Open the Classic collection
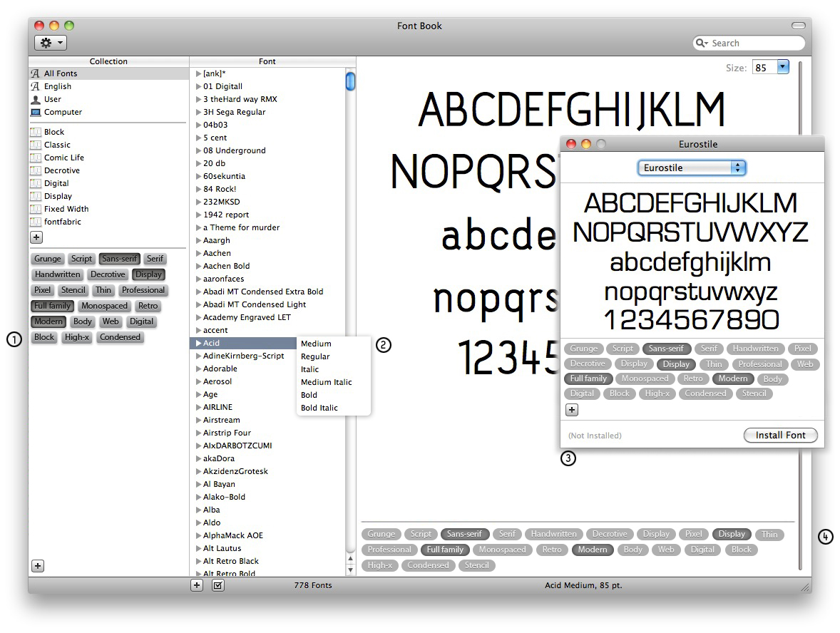840x633 pixels. point(109,145)
